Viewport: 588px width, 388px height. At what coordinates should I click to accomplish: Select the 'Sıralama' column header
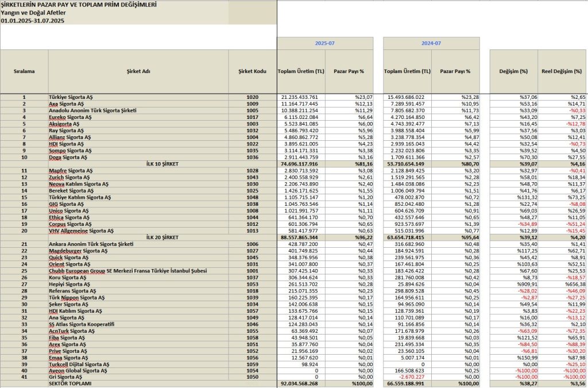click(24, 71)
